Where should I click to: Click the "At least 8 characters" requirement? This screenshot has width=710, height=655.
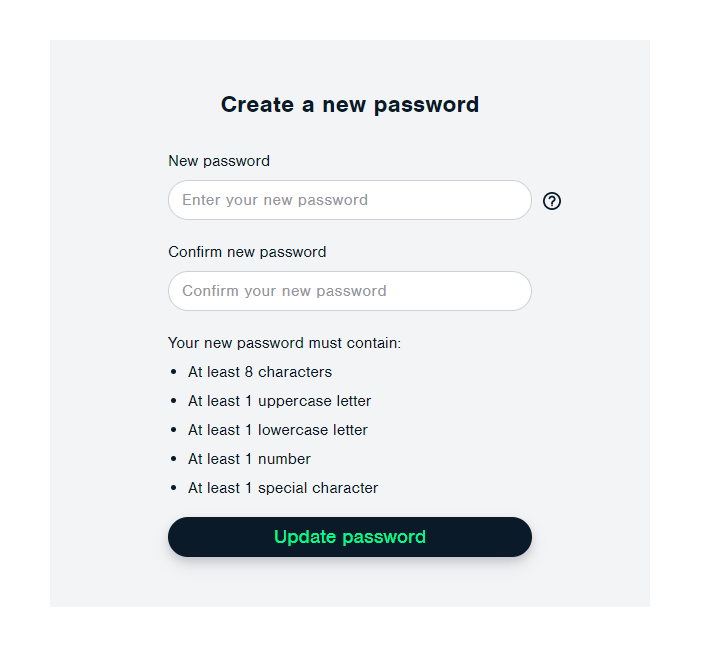point(260,372)
